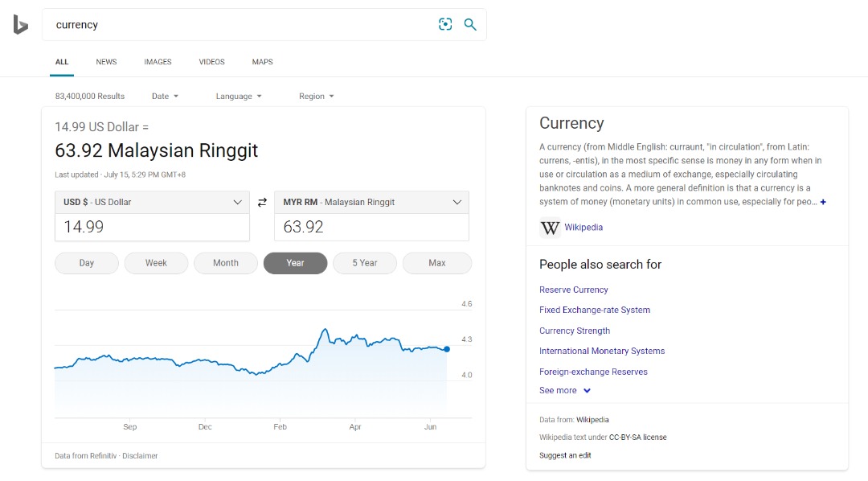This screenshot has width=868, height=481.
Task: Switch chart to 5 Year range
Action: (365, 263)
